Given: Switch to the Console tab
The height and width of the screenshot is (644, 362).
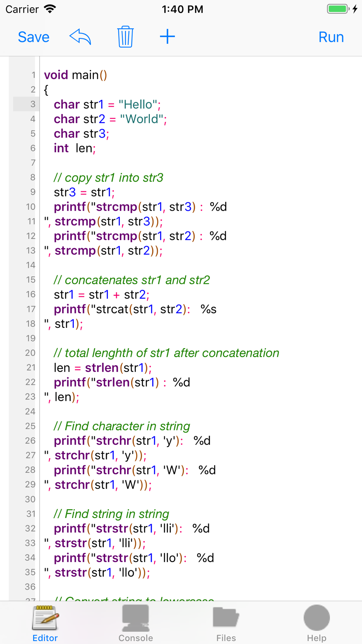Looking at the screenshot, I should [x=136, y=623].
